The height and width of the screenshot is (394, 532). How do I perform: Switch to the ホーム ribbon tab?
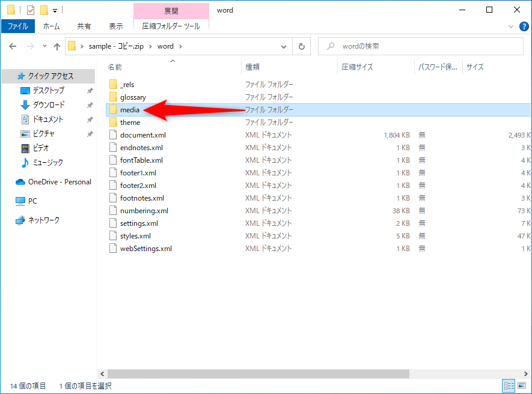coord(52,26)
